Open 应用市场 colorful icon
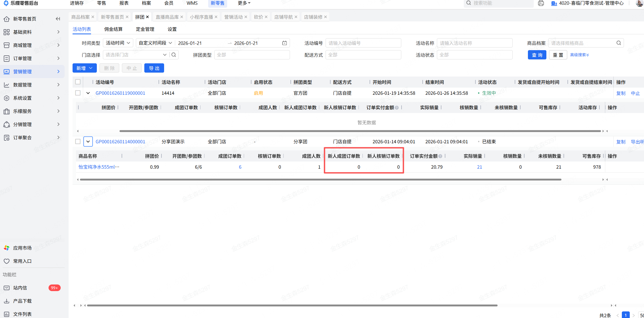The image size is (644, 318). click(x=7, y=248)
